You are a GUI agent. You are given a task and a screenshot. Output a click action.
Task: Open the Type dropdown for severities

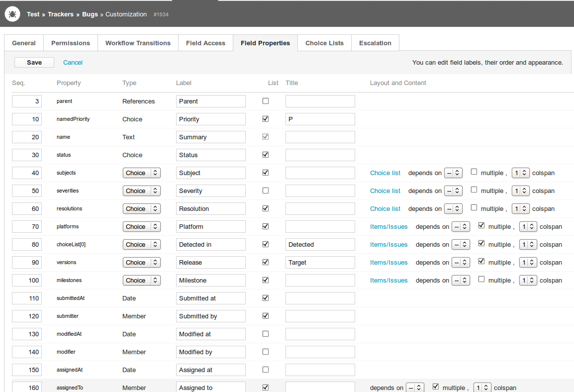tap(142, 191)
